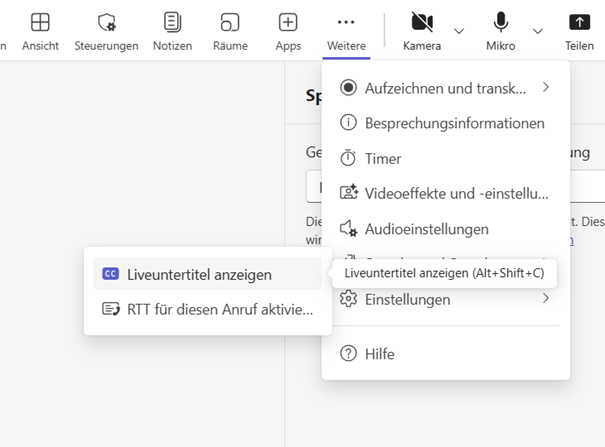This screenshot has height=447, width=605.
Task: Open the Apps plus icon
Action: coord(288,22)
